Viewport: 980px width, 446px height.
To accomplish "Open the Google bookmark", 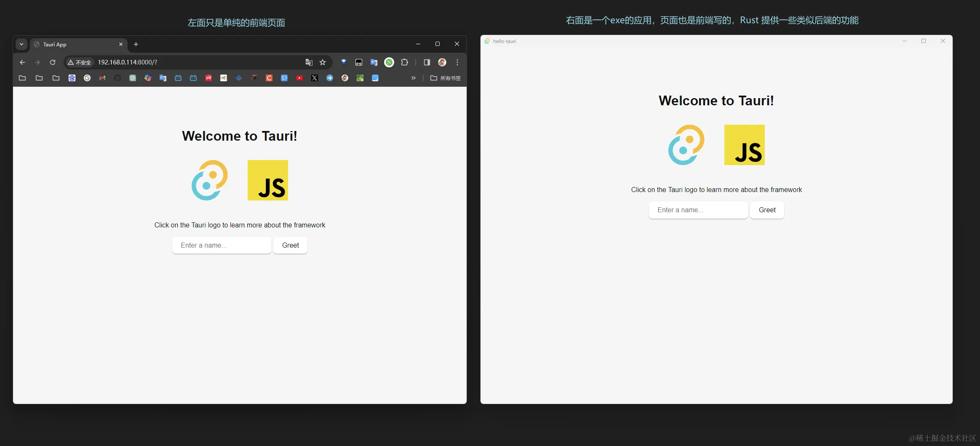I will (87, 78).
